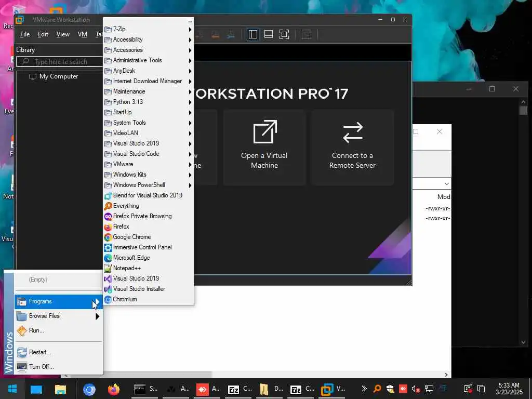Expand the Administrative Tools submenu arrow
Viewport: 532px width, 399px height.
coord(190,61)
